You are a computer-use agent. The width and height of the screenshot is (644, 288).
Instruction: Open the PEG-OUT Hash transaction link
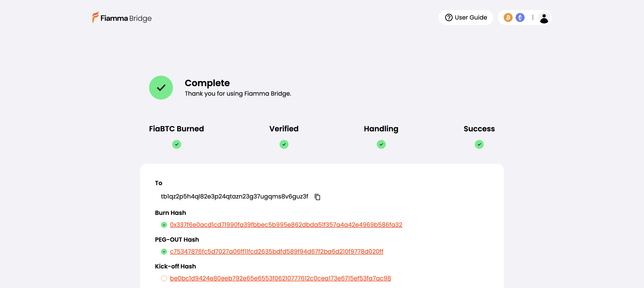[x=277, y=251]
